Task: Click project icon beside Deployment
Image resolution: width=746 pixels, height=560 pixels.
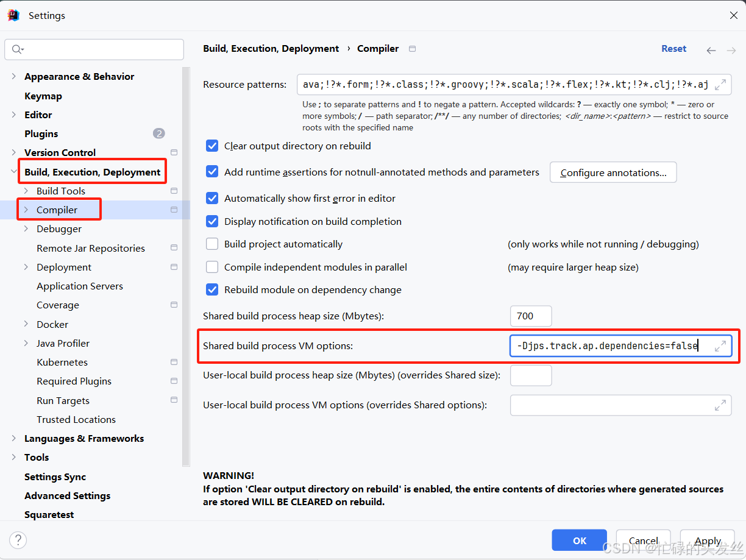Action: [174, 267]
